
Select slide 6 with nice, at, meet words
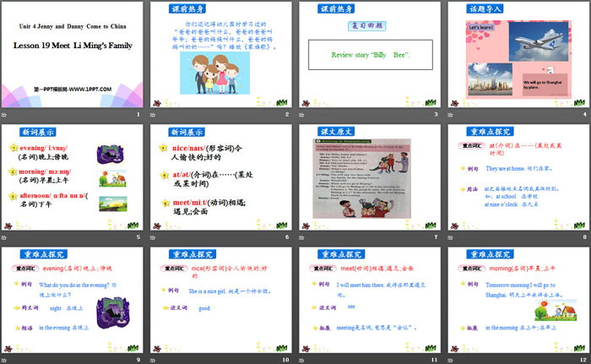point(221,177)
